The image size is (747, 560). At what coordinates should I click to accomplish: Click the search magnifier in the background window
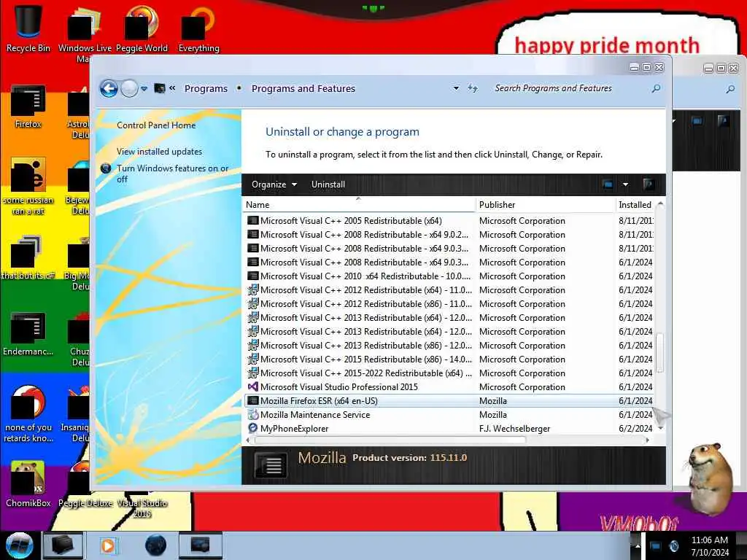click(730, 88)
